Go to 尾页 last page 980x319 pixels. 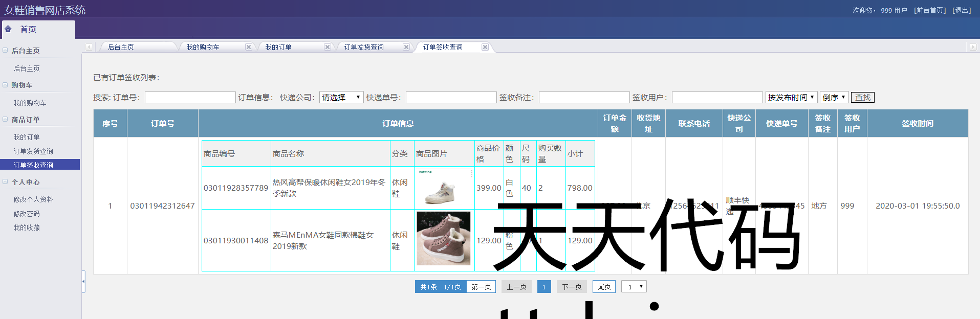[x=604, y=287]
